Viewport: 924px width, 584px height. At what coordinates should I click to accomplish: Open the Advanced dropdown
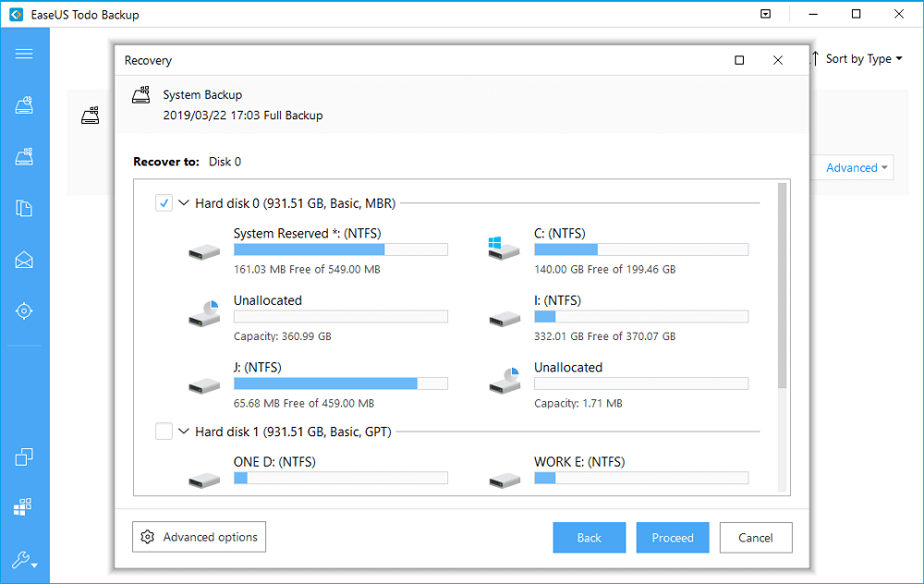[857, 167]
